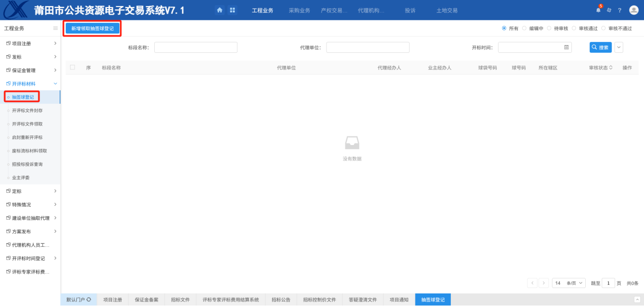Open the 14 条/页 page size dropdown

click(568, 283)
